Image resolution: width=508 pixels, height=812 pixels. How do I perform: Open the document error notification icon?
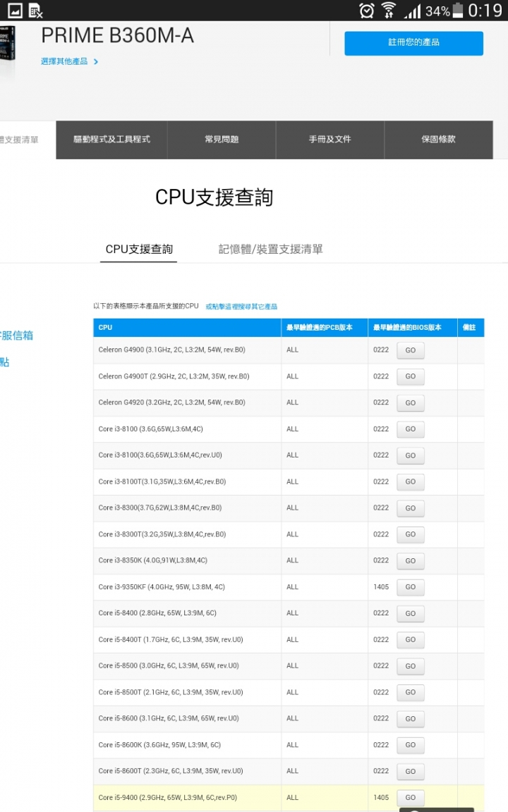click(35, 11)
